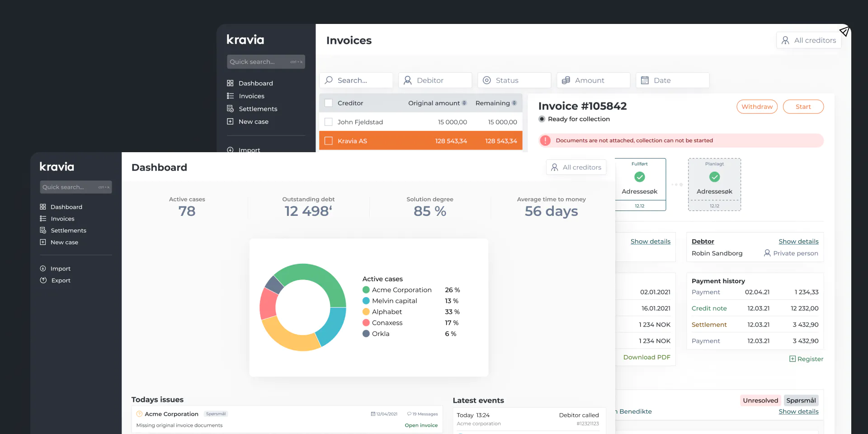
Task: Click the red alert icon in documents warning
Action: (x=545, y=140)
